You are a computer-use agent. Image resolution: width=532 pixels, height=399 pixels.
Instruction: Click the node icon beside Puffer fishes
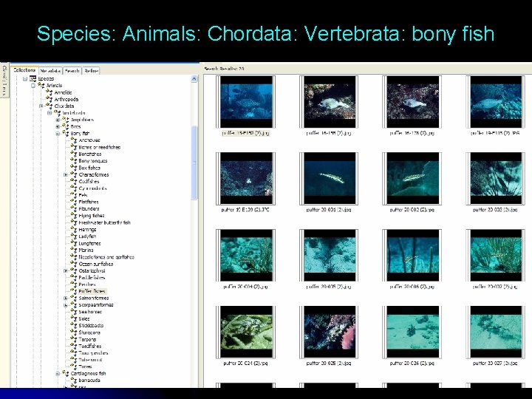click(x=74, y=291)
